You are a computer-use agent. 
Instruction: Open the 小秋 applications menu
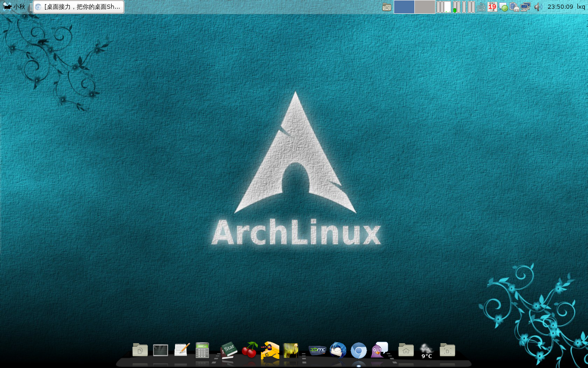click(x=14, y=6)
